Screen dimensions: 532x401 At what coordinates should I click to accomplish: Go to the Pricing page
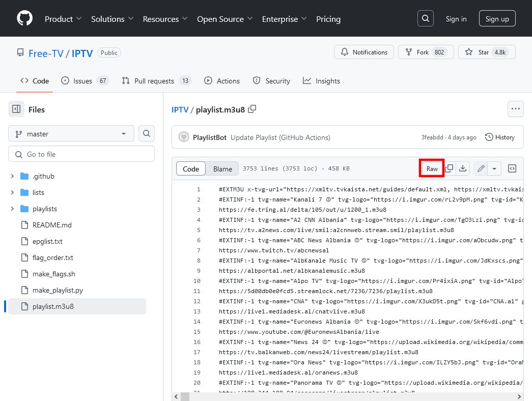tap(328, 19)
